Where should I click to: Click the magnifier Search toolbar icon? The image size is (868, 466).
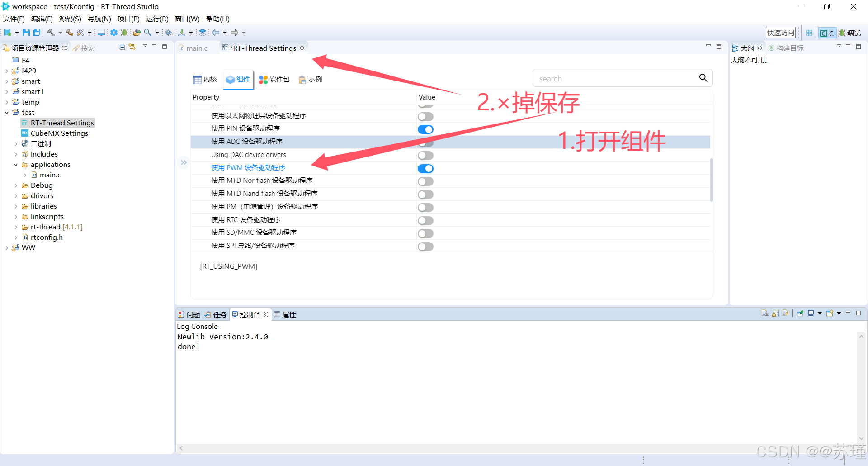tap(148, 33)
